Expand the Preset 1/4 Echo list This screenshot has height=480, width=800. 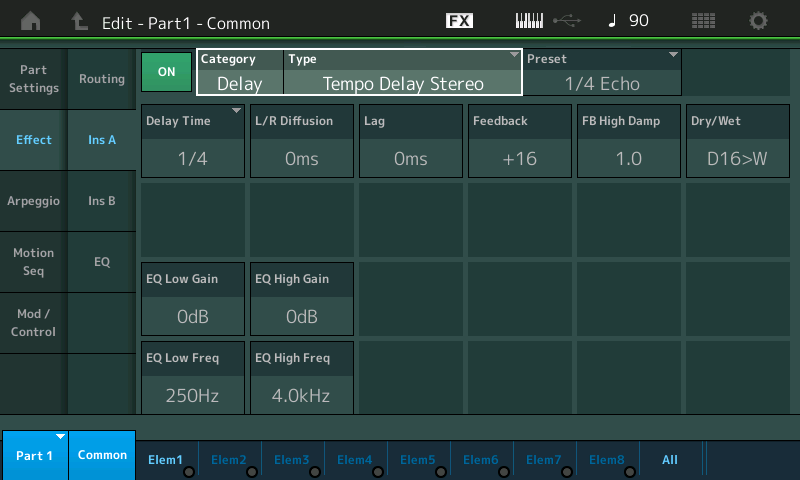[602, 73]
